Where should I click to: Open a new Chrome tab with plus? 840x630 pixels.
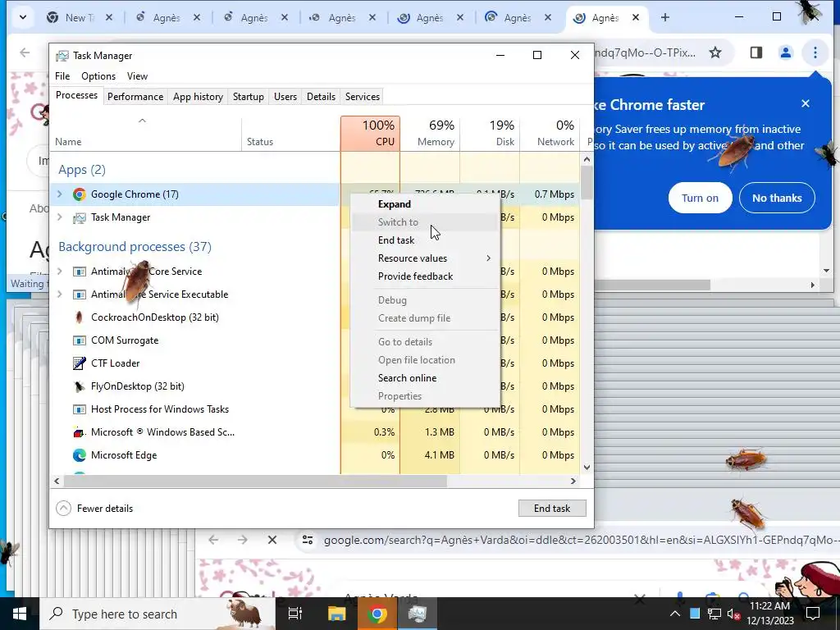(x=664, y=18)
